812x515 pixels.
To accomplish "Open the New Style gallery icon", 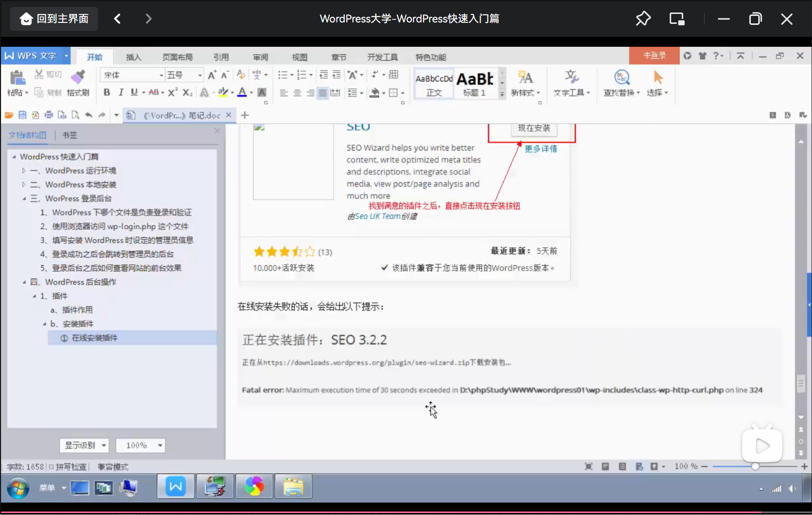I will [x=525, y=77].
